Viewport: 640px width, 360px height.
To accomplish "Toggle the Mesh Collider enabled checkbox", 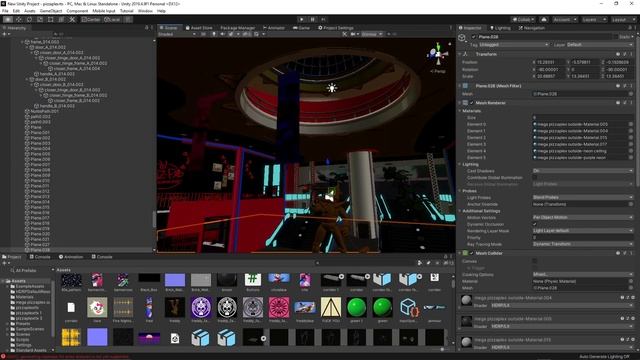I will click(x=471, y=253).
